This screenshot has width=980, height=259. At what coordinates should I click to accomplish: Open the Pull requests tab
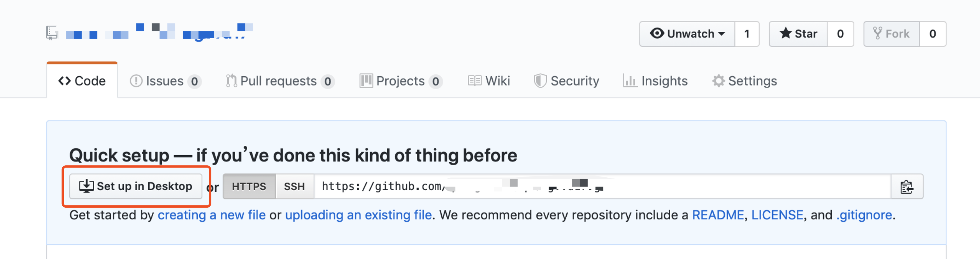coord(279,81)
